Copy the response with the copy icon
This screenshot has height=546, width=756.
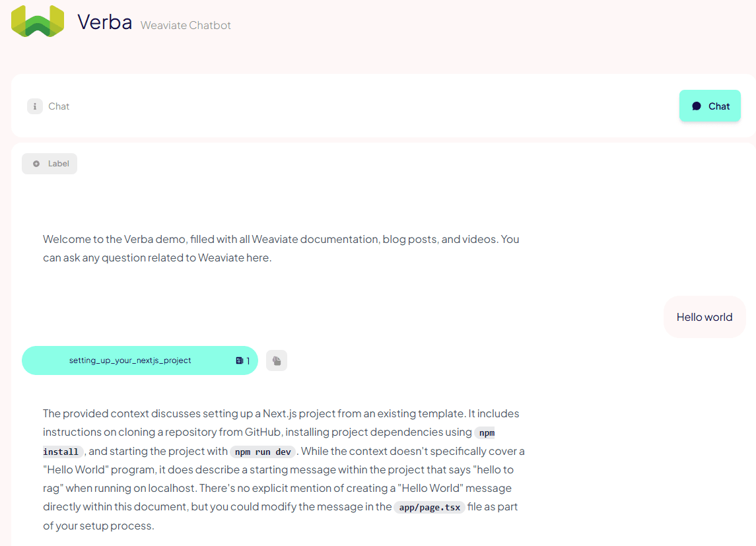point(277,360)
